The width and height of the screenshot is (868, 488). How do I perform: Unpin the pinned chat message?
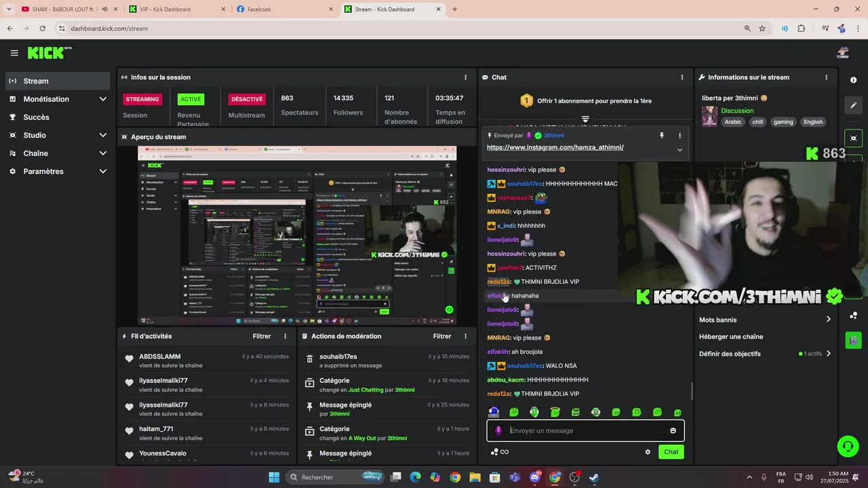pyautogui.click(x=662, y=136)
